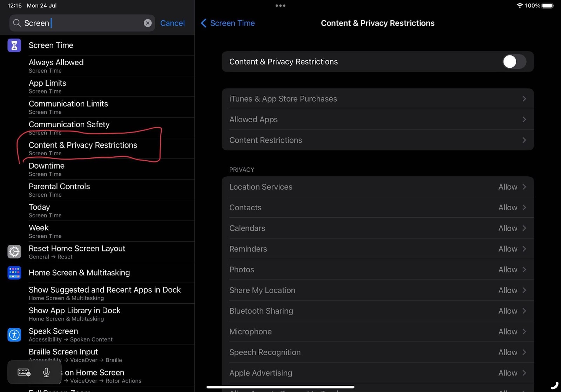Expand iTunes & App Store Purchases chevron
The image size is (561, 392).
coord(524,99)
